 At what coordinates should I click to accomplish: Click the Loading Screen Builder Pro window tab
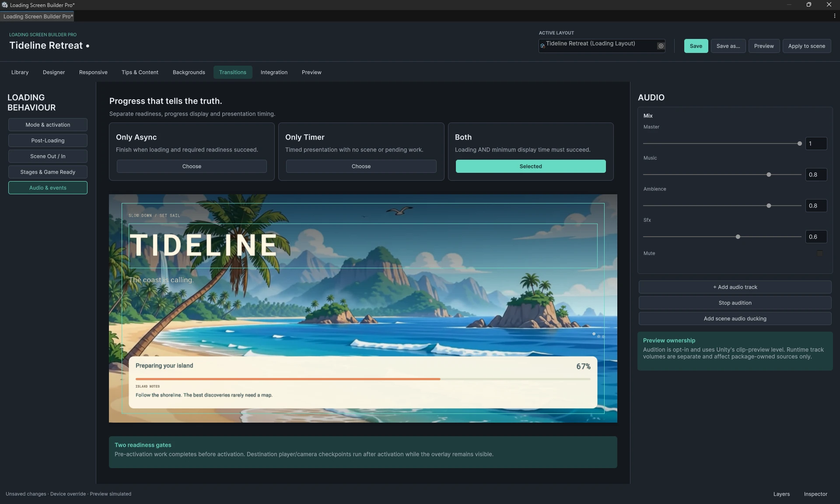[x=38, y=16]
